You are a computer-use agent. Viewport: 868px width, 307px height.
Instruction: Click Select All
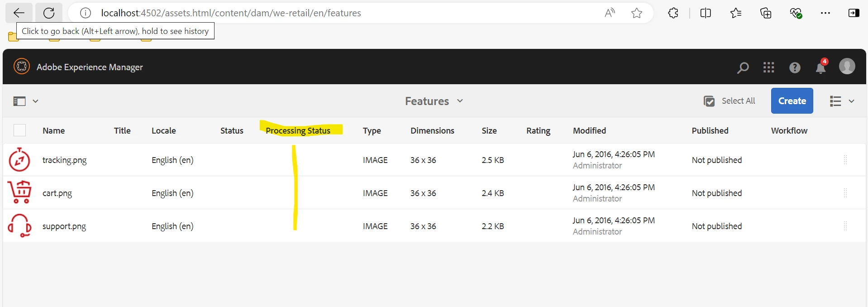point(730,101)
